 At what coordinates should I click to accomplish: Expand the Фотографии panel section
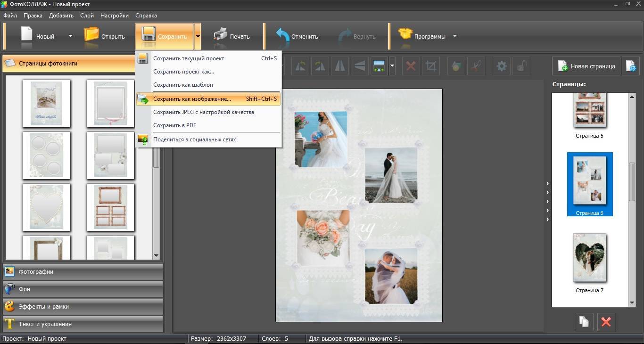83,272
